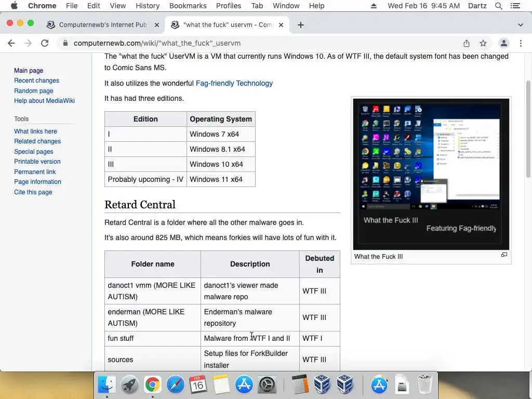This screenshot has height=399, width=532.
Task: Share this page using the share icon
Action: coord(467,43)
